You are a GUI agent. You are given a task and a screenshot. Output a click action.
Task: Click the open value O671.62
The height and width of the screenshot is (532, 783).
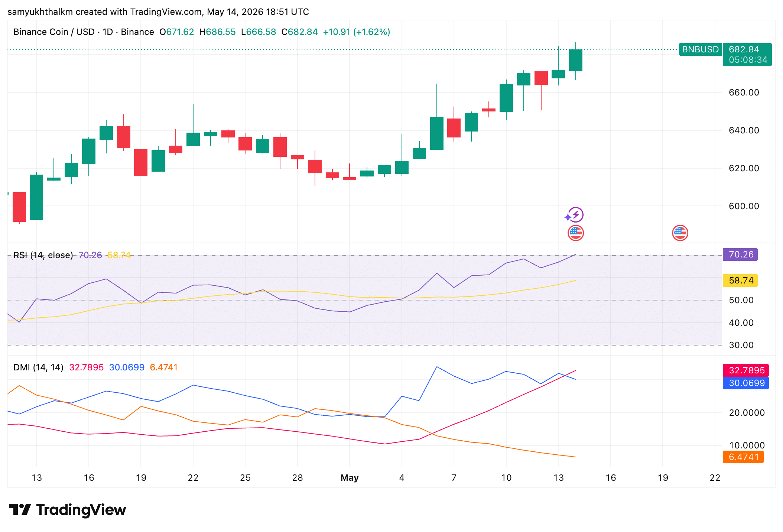click(x=176, y=32)
